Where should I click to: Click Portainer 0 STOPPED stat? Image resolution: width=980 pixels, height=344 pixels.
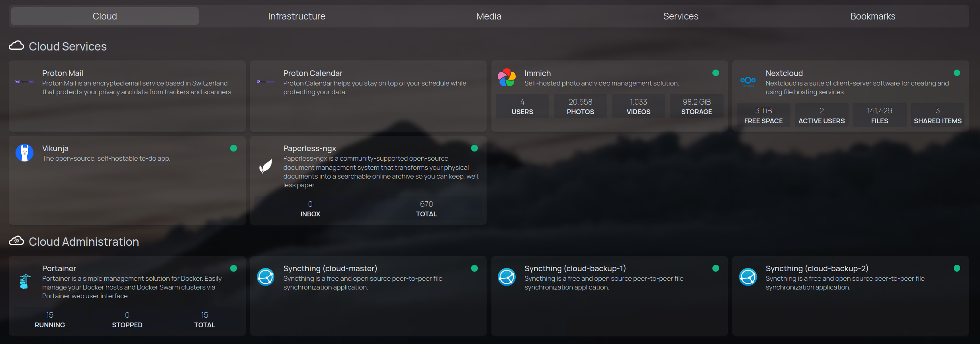127,319
